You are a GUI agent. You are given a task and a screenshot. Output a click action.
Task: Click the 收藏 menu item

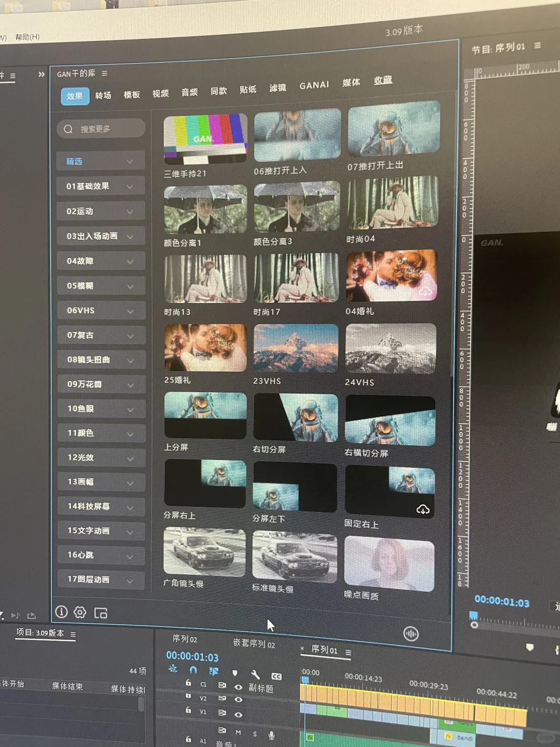click(383, 81)
